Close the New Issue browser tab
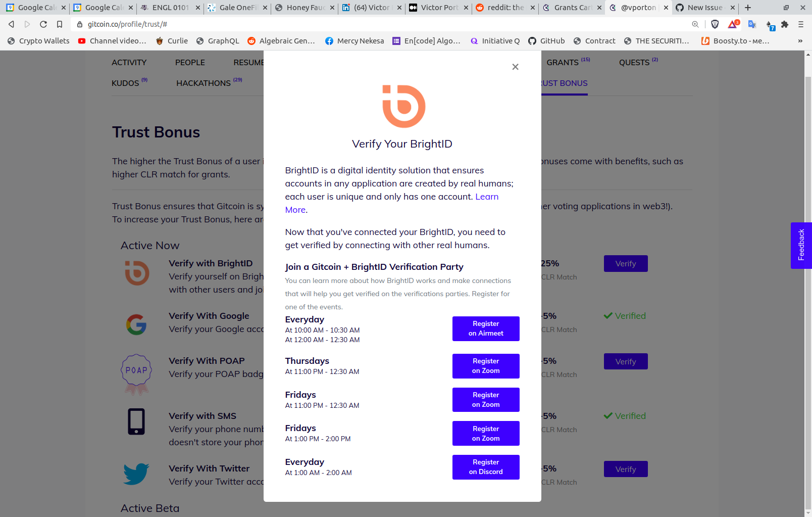Screen dimensions: 812x517 point(733,8)
